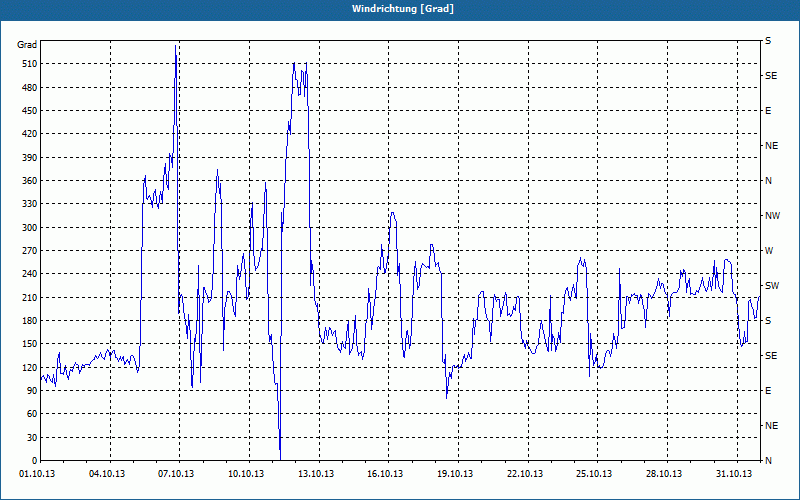Click y-axis value 300

(x=30, y=228)
